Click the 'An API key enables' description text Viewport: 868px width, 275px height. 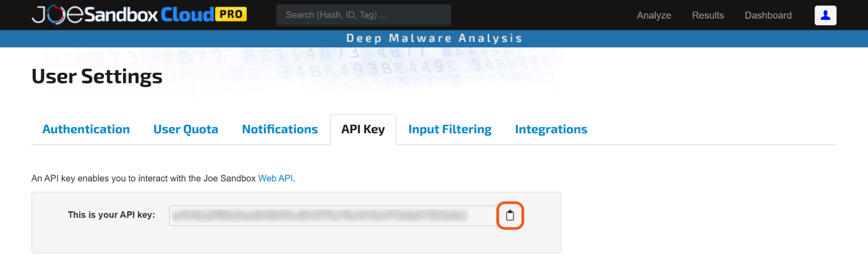coord(144,179)
